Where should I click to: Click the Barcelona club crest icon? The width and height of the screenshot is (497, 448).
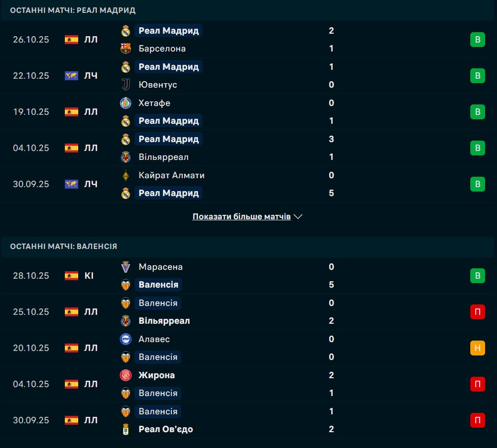point(126,49)
